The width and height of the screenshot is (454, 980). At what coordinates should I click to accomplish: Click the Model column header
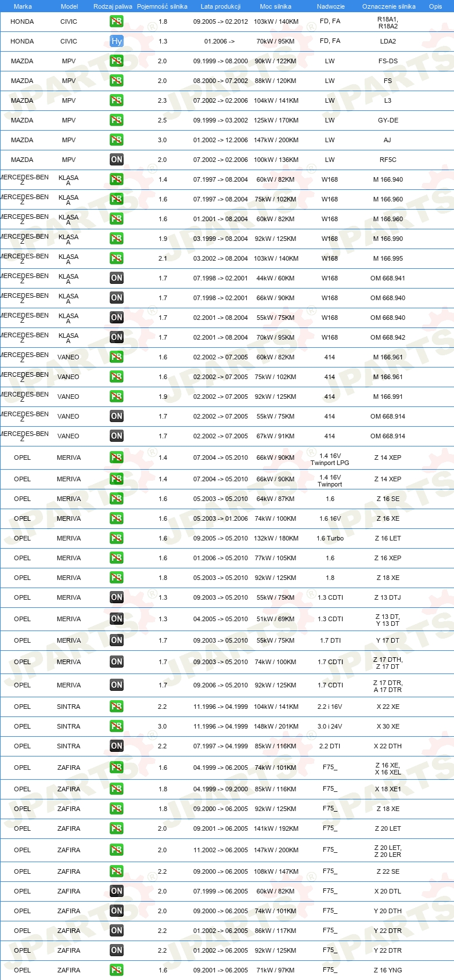(x=69, y=6)
